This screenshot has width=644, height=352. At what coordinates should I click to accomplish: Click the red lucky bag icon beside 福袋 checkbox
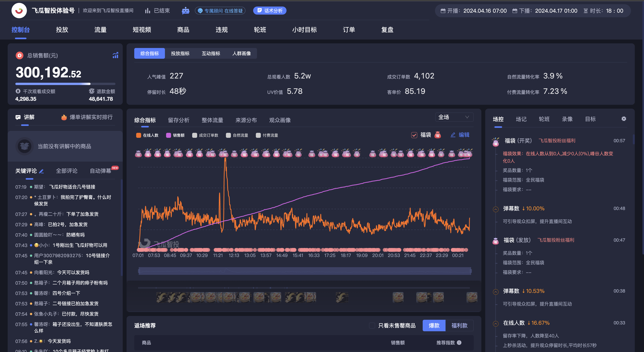(x=437, y=135)
